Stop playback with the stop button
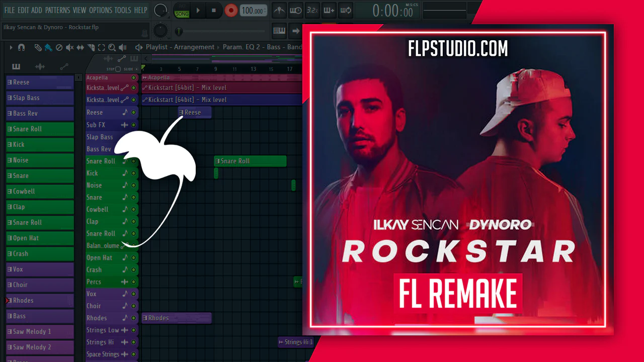The height and width of the screenshot is (362, 644). [214, 10]
